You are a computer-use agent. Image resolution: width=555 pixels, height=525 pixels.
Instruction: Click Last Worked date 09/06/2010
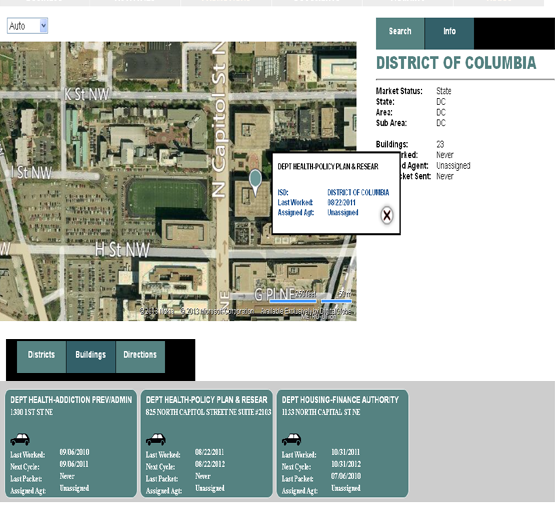[x=74, y=452]
